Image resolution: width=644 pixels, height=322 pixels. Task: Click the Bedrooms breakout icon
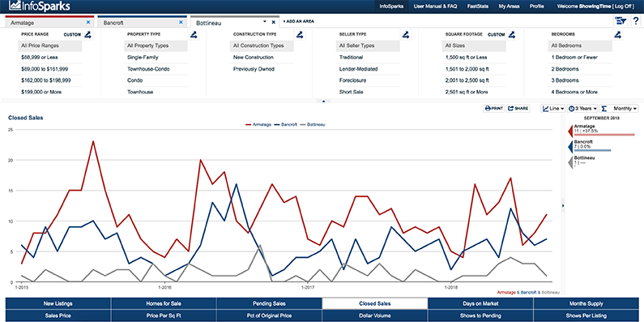click(x=618, y=35)
